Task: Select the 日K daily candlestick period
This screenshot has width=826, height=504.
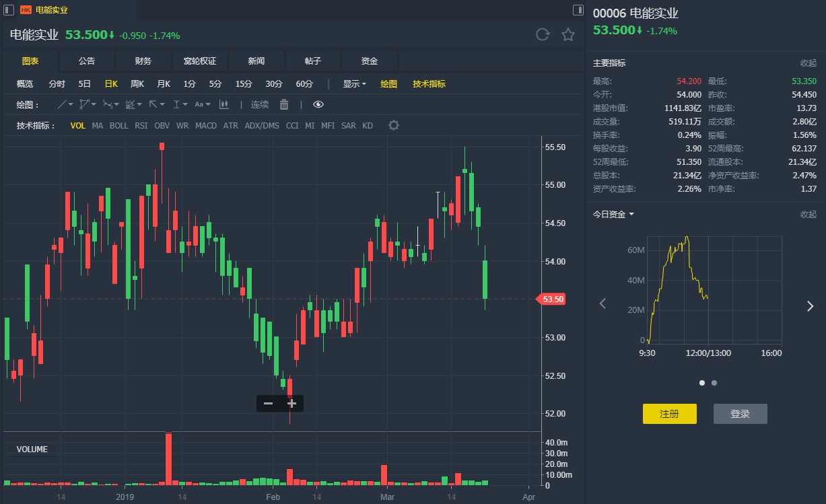Action: click(x=111, y=84)
